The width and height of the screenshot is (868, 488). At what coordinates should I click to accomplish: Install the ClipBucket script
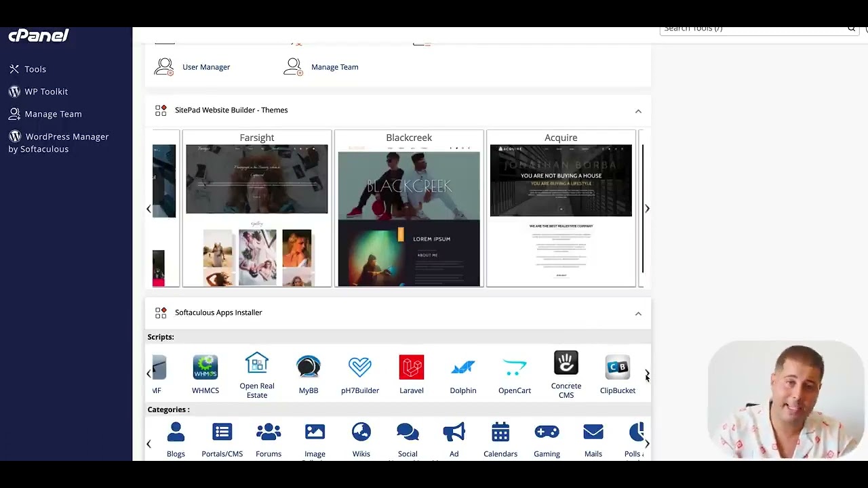click(x=618, y=374)
